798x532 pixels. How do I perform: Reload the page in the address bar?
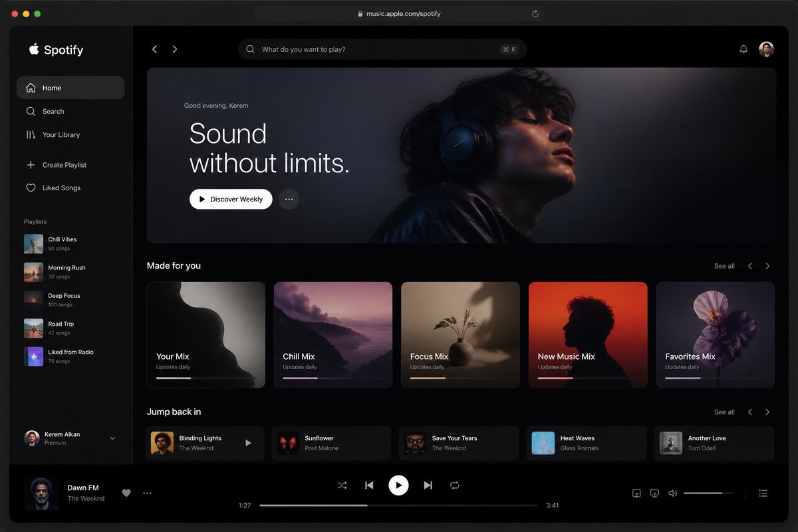point(535,13)
